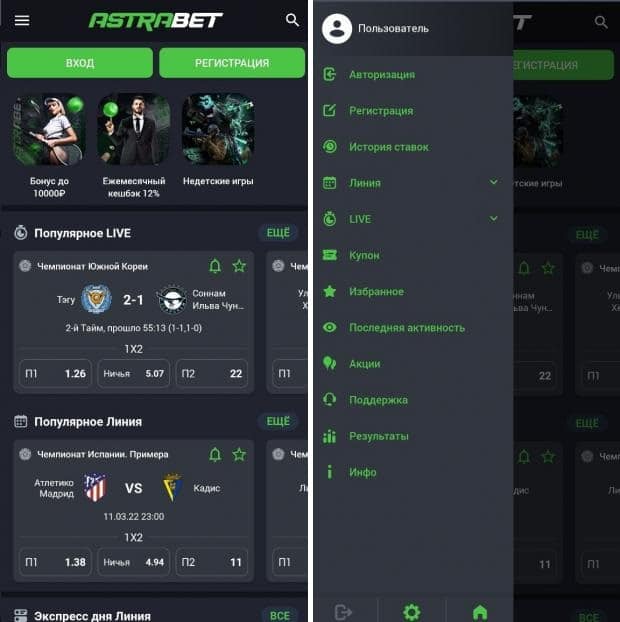Click the user avatar next to Пользователь
The width and height of the screenshot is (620, 622).
[337, 29]
